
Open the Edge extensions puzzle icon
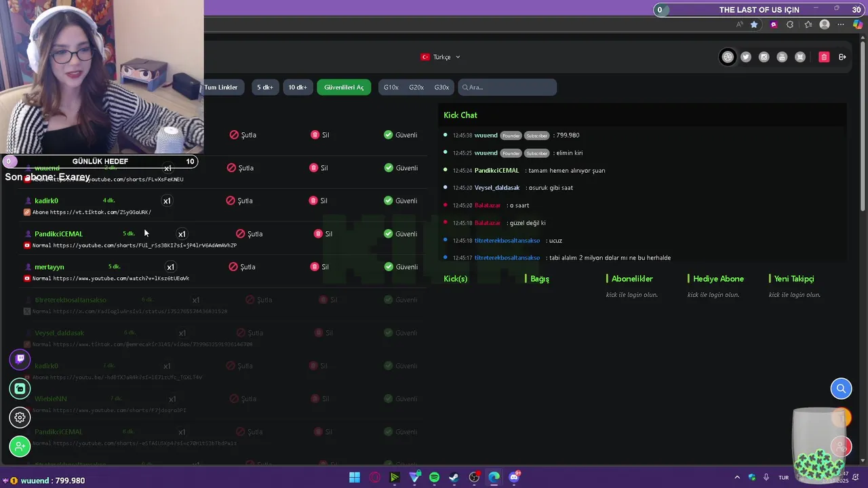tap(790, 24)
